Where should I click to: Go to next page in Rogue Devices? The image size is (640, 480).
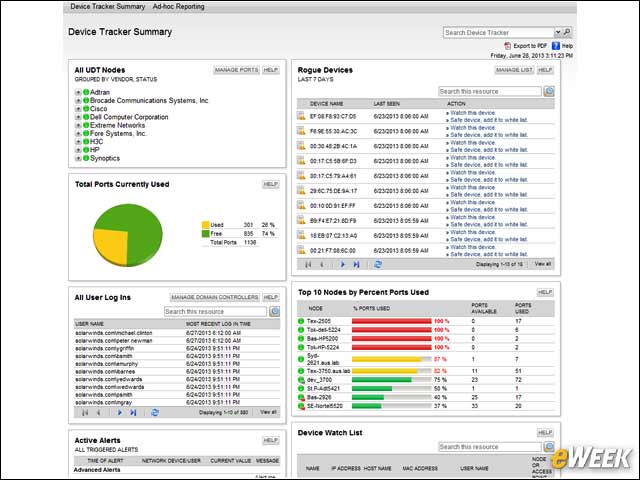342,264
